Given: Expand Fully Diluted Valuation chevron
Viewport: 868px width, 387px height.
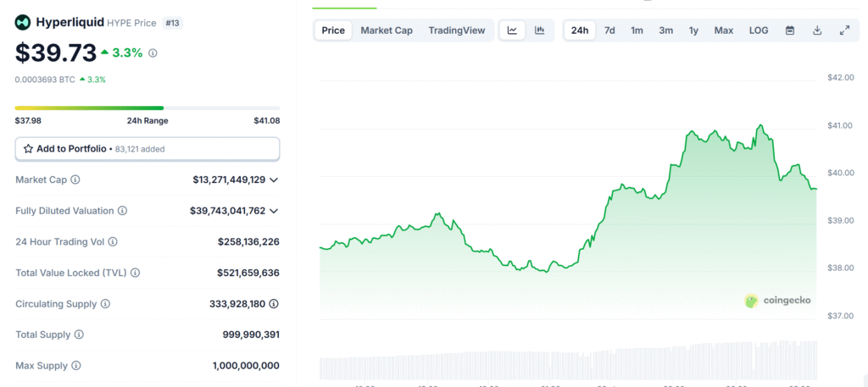Looking at the screenshot, I should point(274,211).
